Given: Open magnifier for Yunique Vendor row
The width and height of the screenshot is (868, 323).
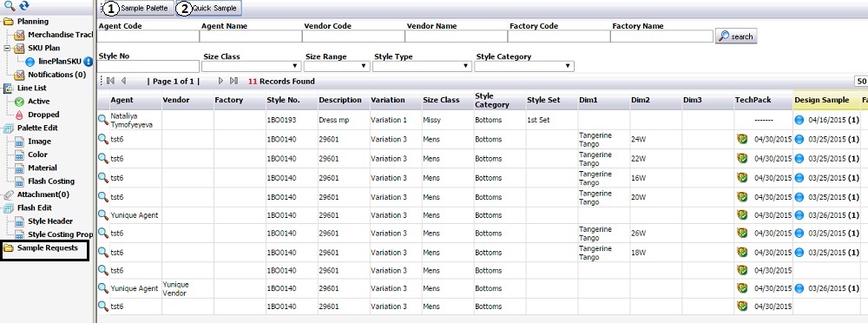Looking at the screenshot, I should click(x=103, y=288).
